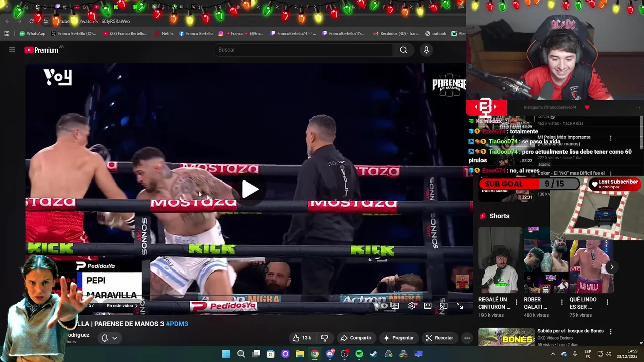Show hidden system tray icons
Image resolution: width=644 pixels, height=362 pixels.
tap(553, 354)
